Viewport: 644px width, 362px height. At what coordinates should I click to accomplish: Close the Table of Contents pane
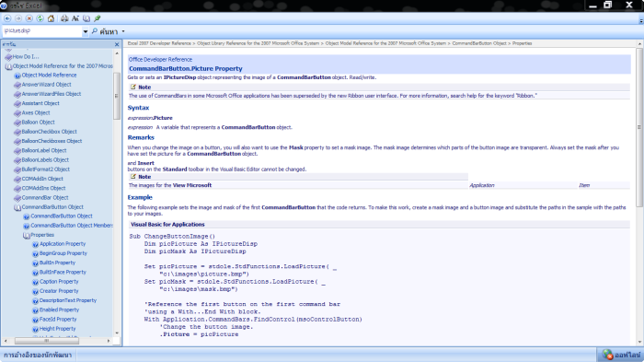(x=117, y=44)
